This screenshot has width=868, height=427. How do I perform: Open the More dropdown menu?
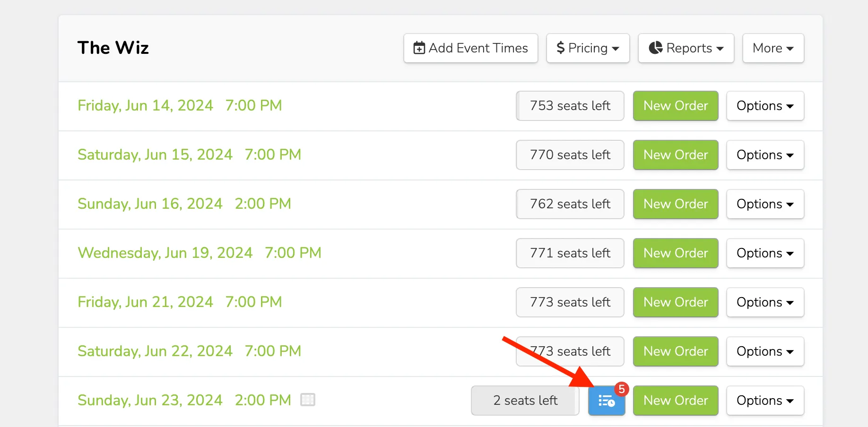[x=773, y=48]
